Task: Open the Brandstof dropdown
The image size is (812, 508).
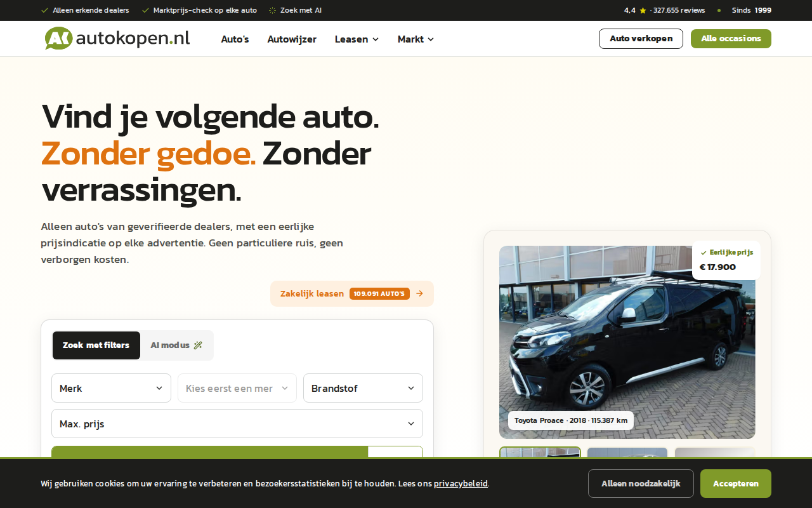Action: (x=363, y=388)
